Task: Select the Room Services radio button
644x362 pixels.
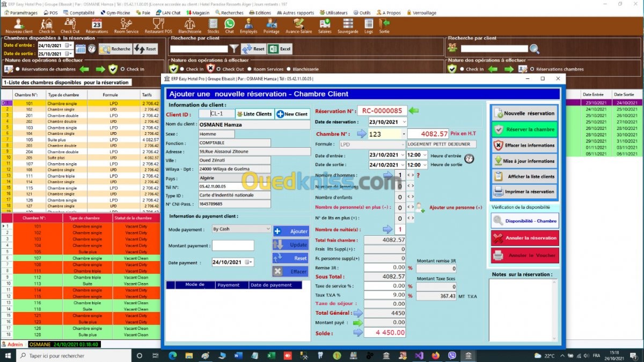Action: click(250, 69)
